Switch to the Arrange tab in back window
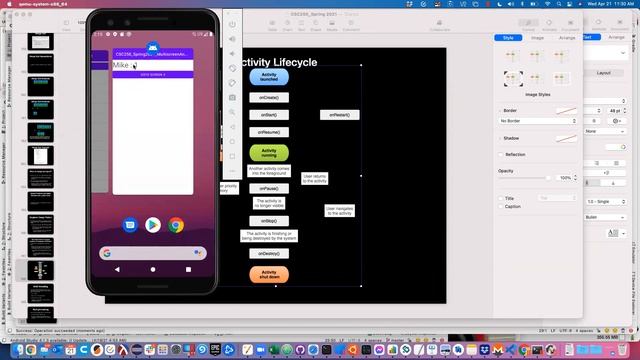Viewport: 640px width, 360px height. pos(616,37)
